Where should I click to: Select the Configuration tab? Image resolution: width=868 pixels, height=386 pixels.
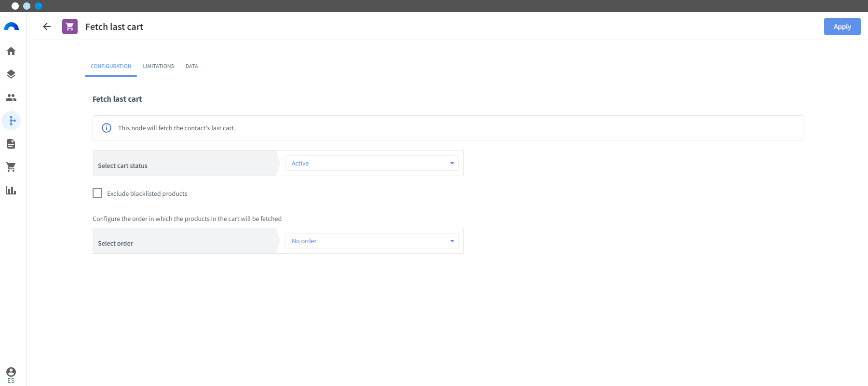click(x=111, y=66)
